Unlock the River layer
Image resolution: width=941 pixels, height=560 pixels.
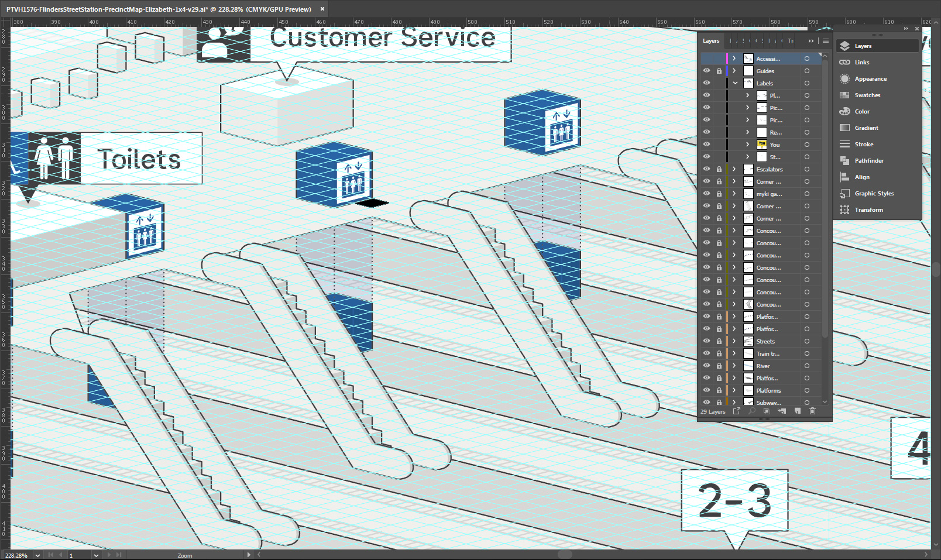coord(719,366)
